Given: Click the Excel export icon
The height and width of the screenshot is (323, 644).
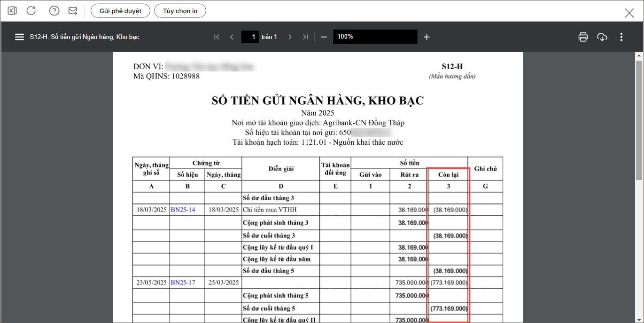Looking at the screenshot, I should (x=12, y=11).
